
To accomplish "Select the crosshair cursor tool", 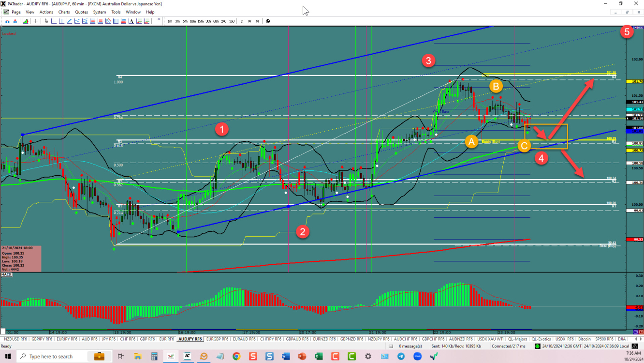I will pos(36,21).
